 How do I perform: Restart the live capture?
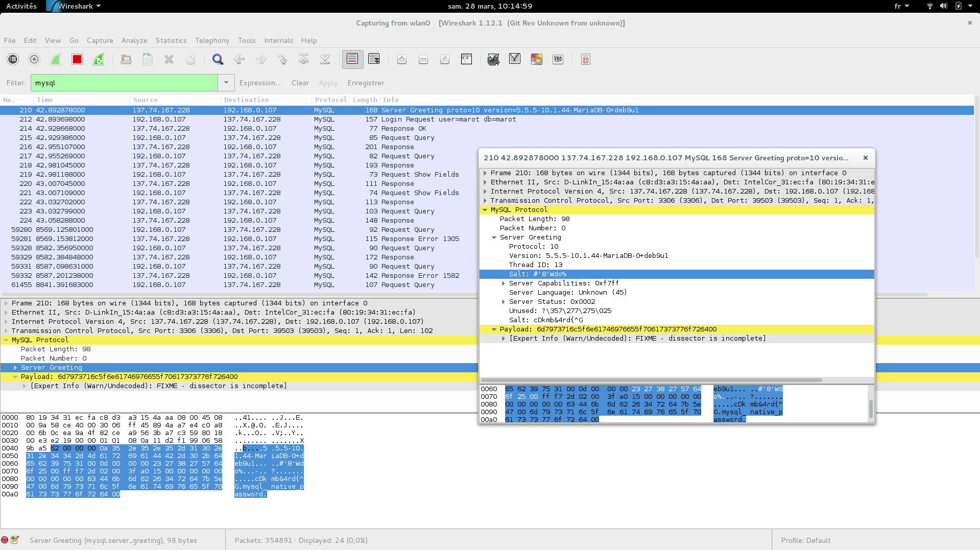click(x=99, y=60)
